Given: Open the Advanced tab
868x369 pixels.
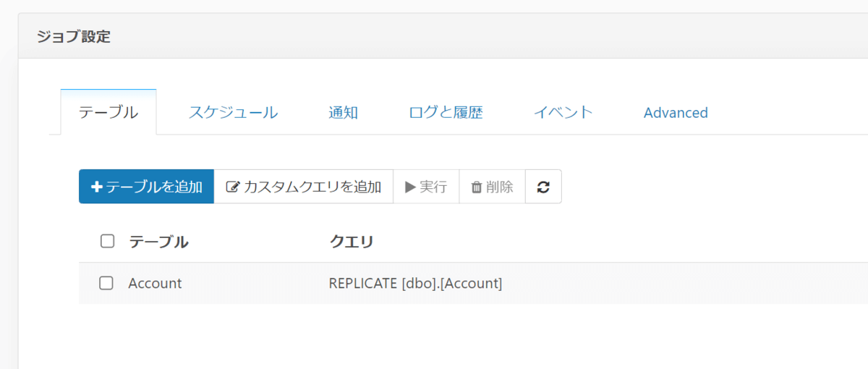Looking at the screenshot, I should click(676, 112).
